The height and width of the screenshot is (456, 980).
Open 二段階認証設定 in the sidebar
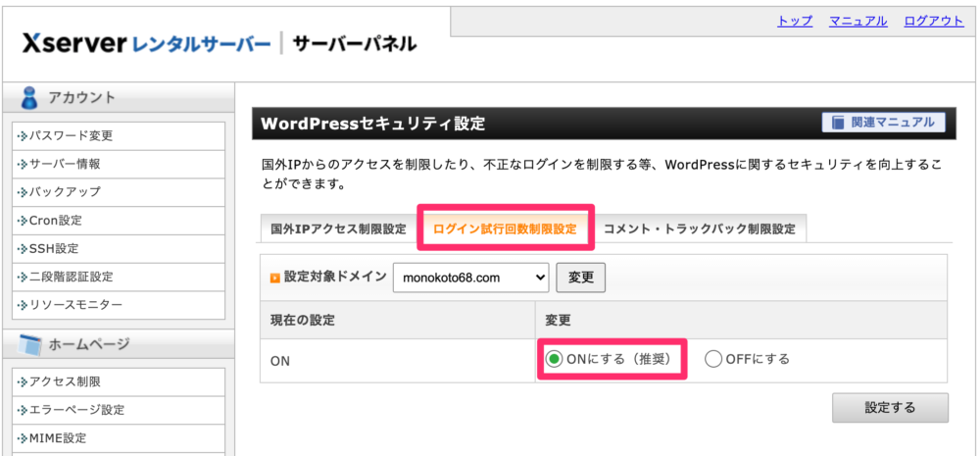[x=119, y=278]
